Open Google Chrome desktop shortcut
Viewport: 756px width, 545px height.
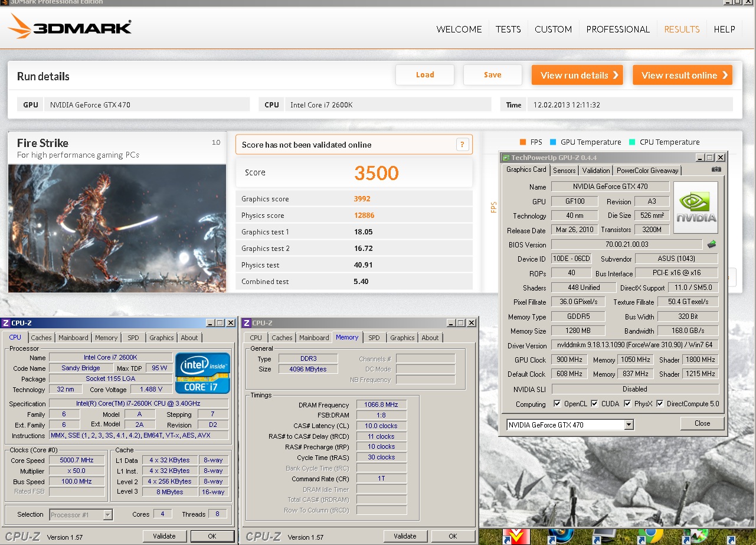coord(652,536)
